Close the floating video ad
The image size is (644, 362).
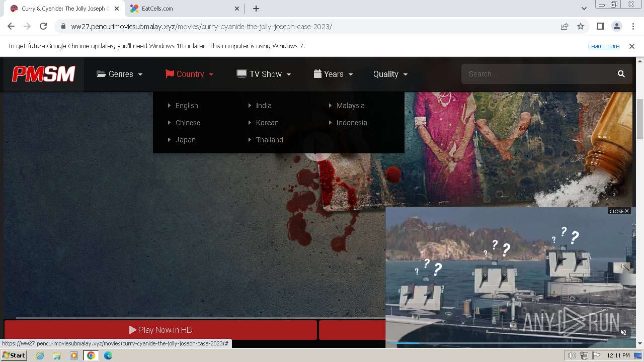(619, 211)
